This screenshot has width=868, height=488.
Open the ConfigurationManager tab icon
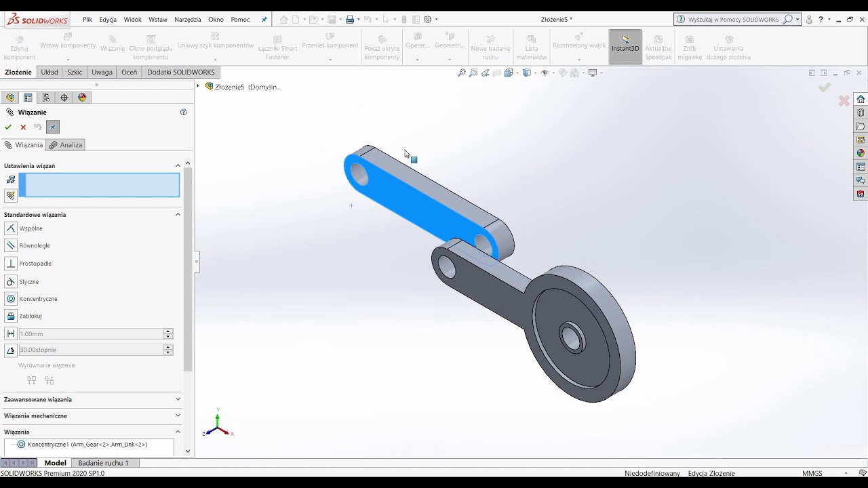46,98
